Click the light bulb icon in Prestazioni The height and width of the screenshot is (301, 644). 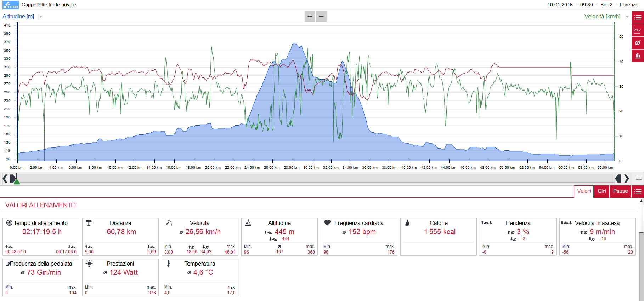[89, 264]
